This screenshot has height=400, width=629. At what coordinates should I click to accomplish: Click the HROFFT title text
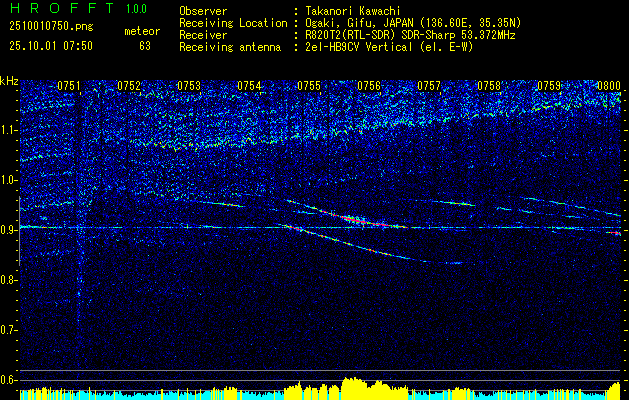[x=62, y=8]
